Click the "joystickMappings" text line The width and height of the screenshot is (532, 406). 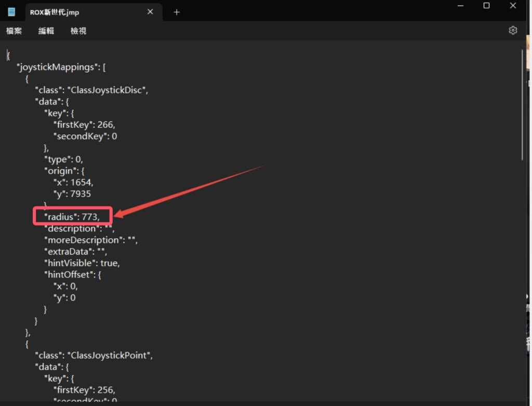pos(61,67)
